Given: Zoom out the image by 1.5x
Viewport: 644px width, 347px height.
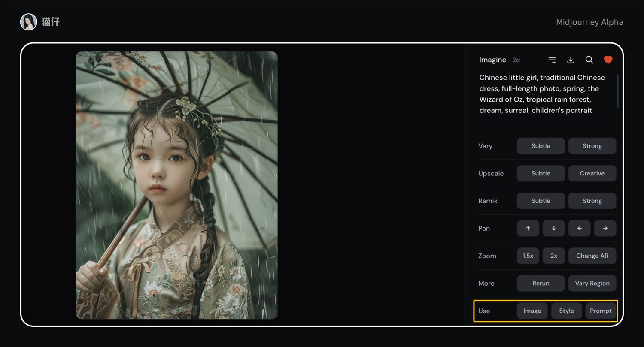Looking at the screenshot, I should pos(528,256).
